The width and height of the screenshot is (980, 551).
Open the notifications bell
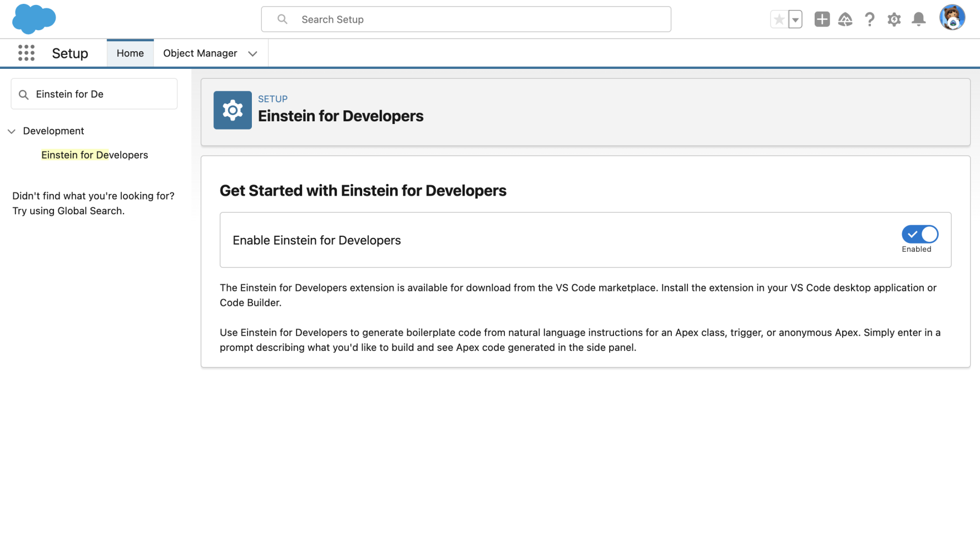pos(918,19)
